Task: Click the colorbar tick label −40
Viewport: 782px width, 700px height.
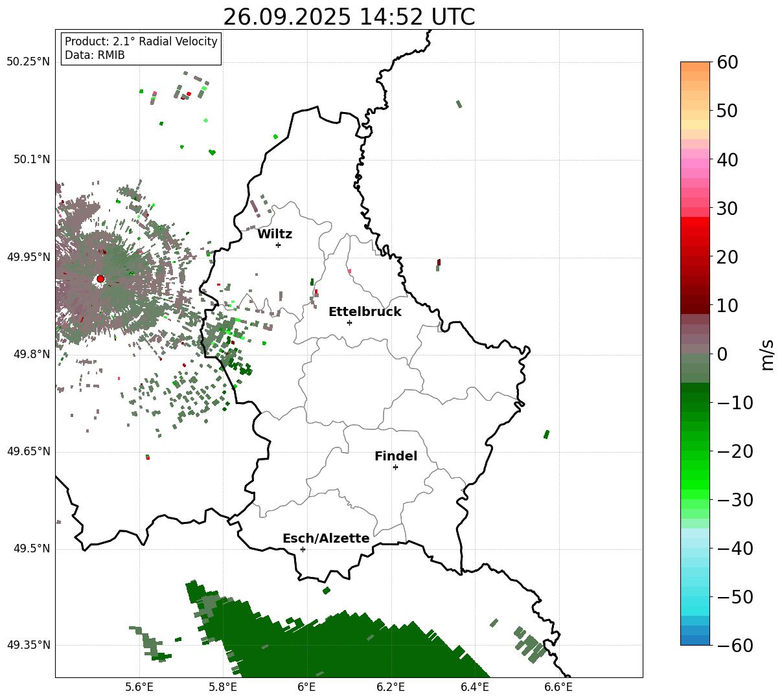Action: point(735,548)
